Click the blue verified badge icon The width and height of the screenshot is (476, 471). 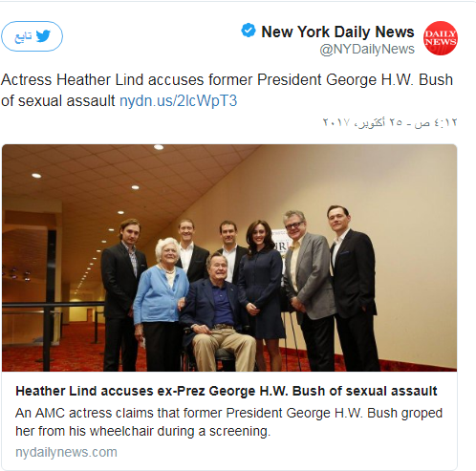click(249, 31)
